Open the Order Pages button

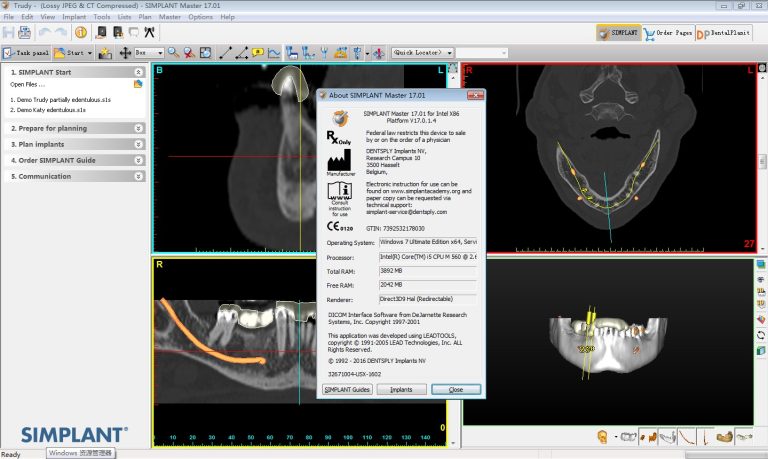(x=668, y=33)
